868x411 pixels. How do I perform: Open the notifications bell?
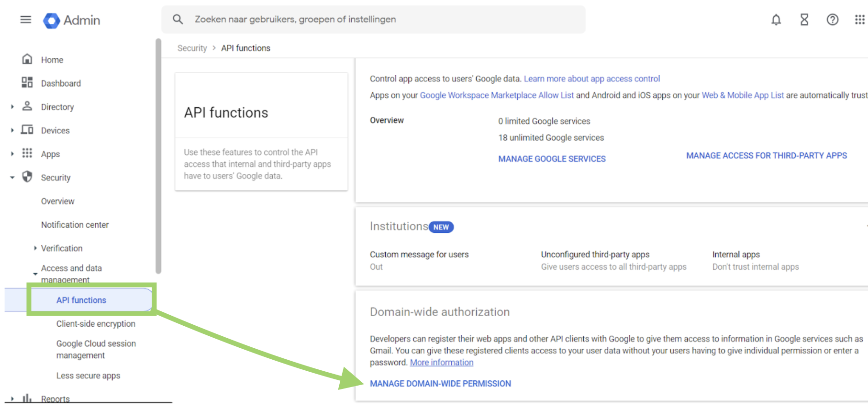tap(776, 20)
